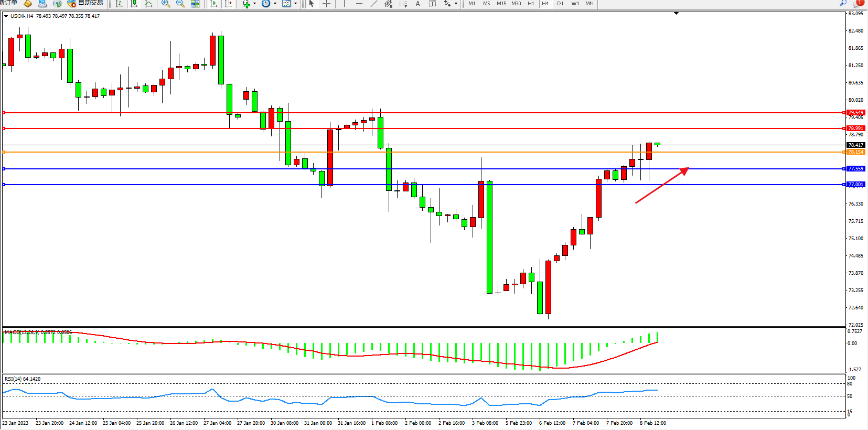
Task: Click the W1 timeframe button
Action: click(575, 4)
